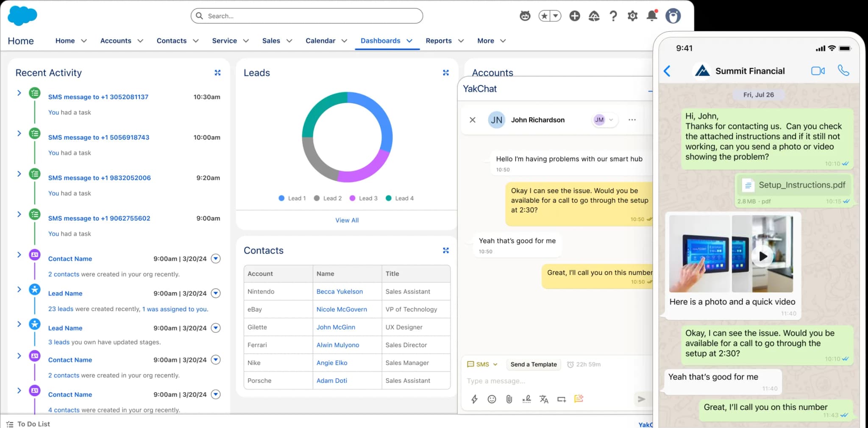
Task: Open contact Adam Doti
Action: (x=332, y=381)
